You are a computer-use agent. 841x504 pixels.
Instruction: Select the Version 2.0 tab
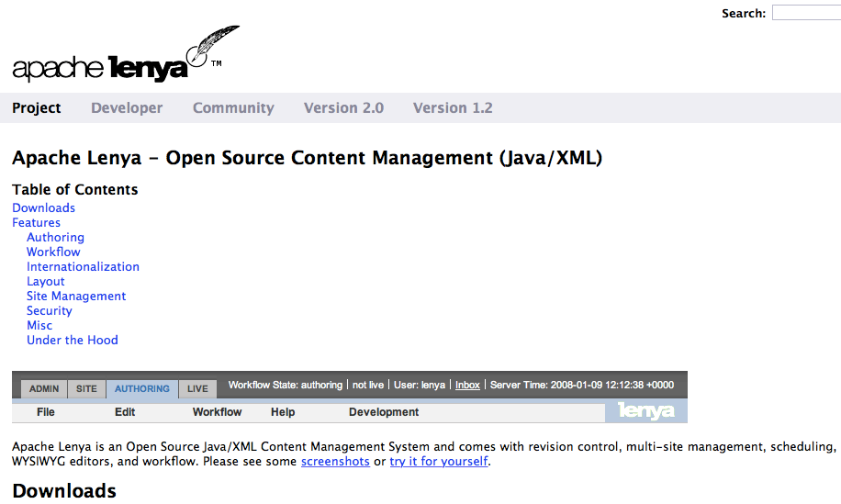(343, 107)
